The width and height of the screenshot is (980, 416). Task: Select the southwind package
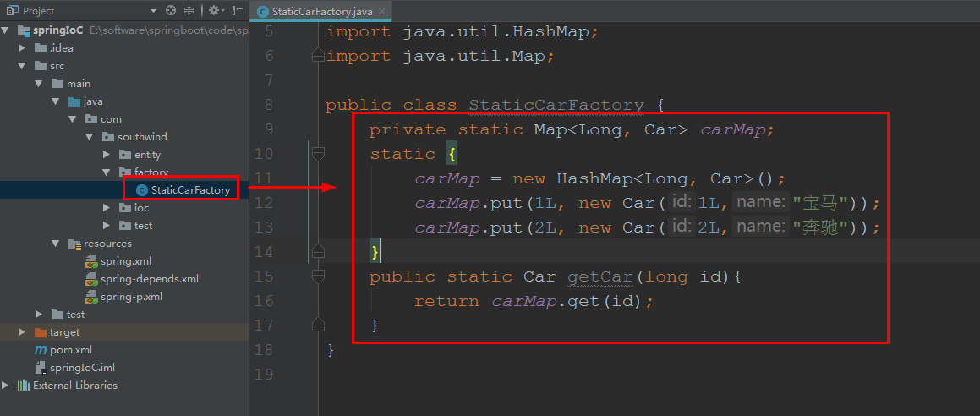142,137
